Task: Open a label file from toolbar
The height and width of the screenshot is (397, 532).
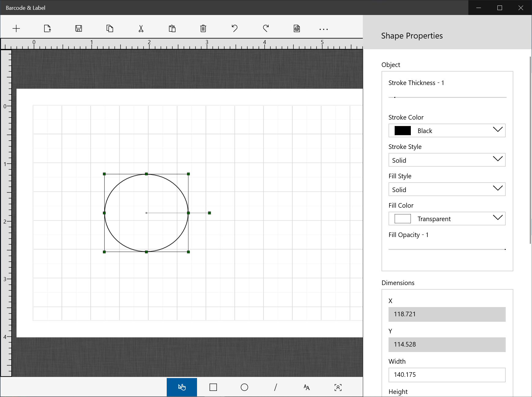Action: (x=47, y=29)
